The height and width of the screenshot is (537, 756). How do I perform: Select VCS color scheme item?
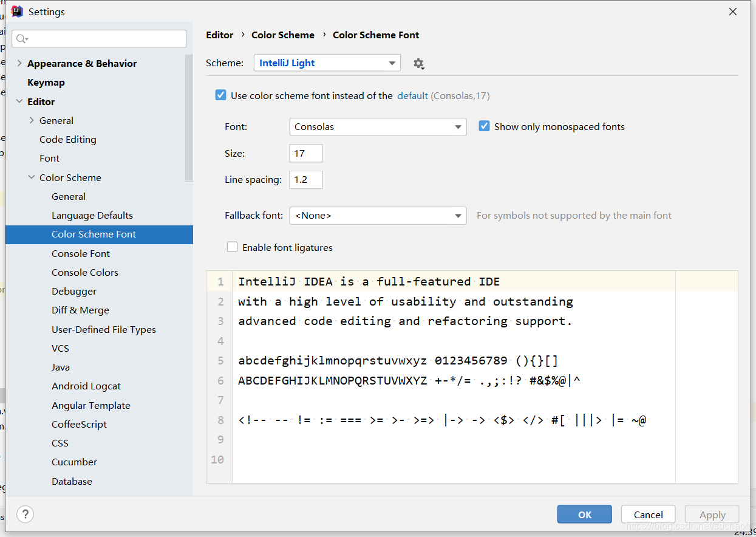coord(61,349)
